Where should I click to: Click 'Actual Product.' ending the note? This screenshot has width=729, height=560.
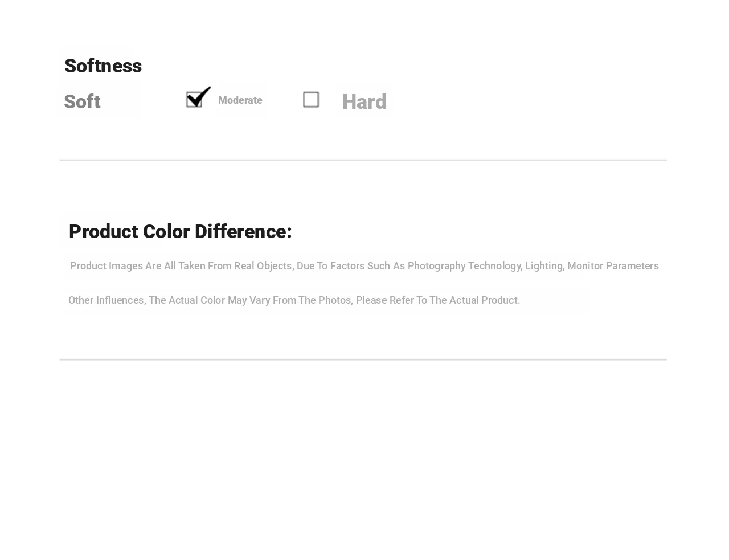[x=484, y=300]
